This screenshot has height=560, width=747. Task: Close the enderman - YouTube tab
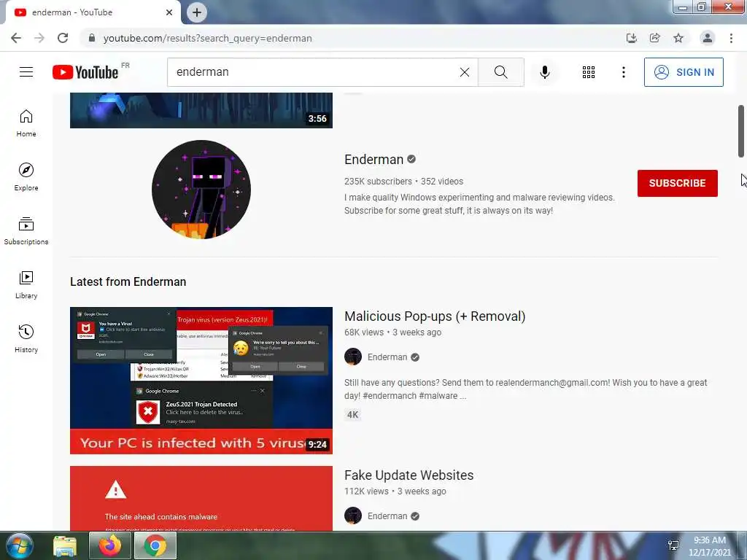coord(169,12)
